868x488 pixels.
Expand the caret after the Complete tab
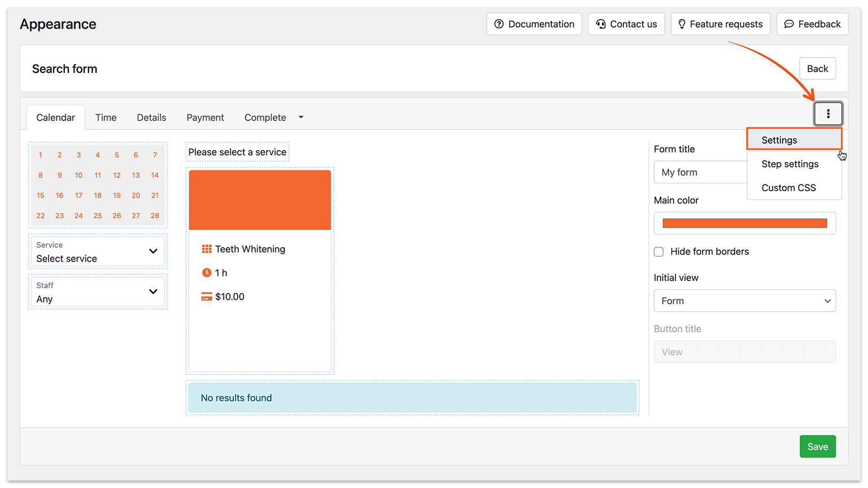301,117
